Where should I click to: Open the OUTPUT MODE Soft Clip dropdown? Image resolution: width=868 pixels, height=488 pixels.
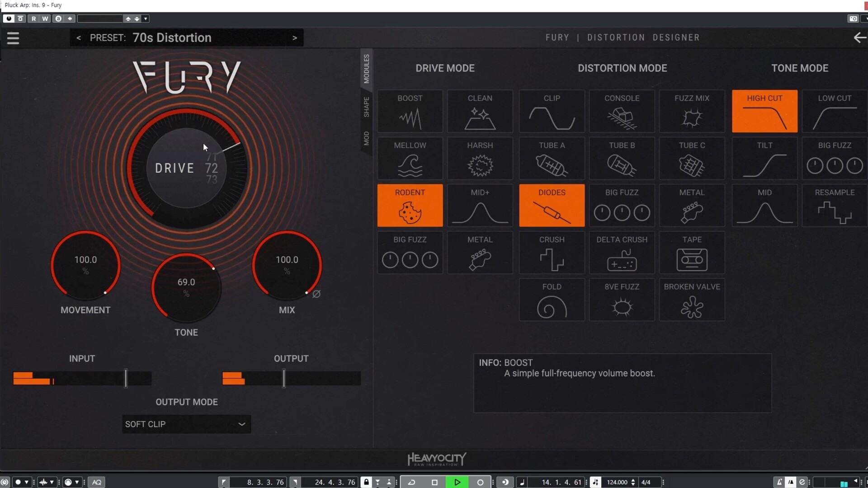pos(186,424)
